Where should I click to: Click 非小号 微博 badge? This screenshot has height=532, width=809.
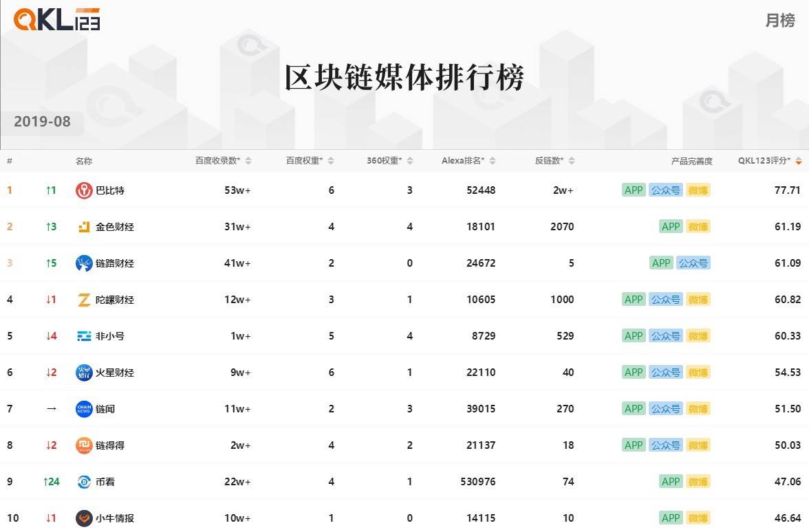coord(698,336)
